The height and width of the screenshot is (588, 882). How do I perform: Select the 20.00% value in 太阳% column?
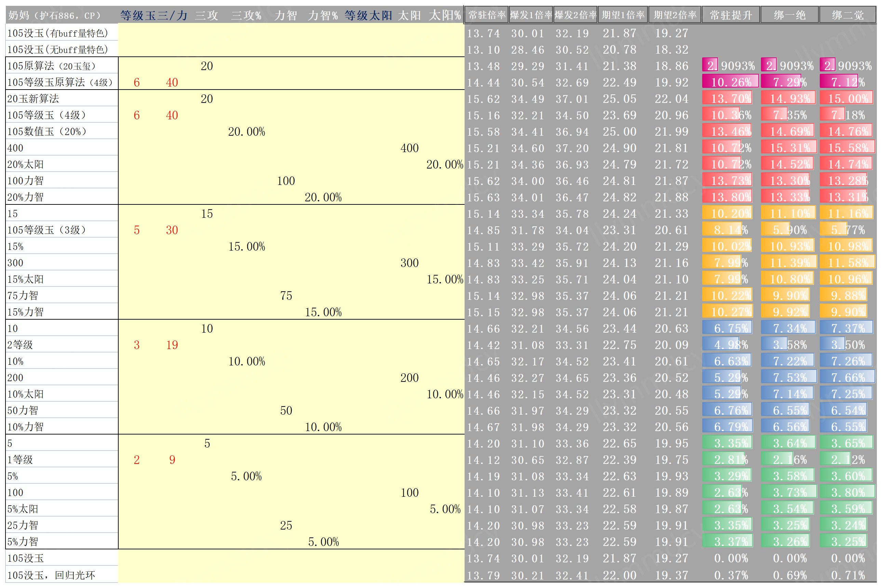(x=445, y=164)
